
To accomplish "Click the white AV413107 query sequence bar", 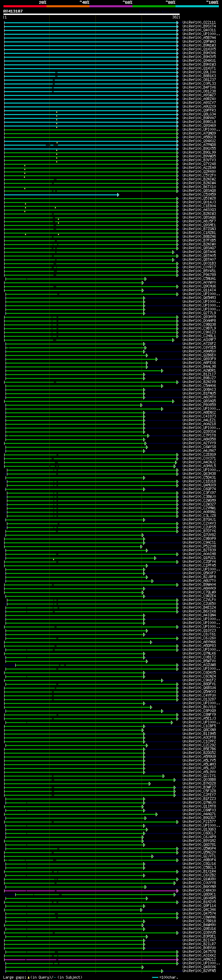I will click(x=92, y=15).
